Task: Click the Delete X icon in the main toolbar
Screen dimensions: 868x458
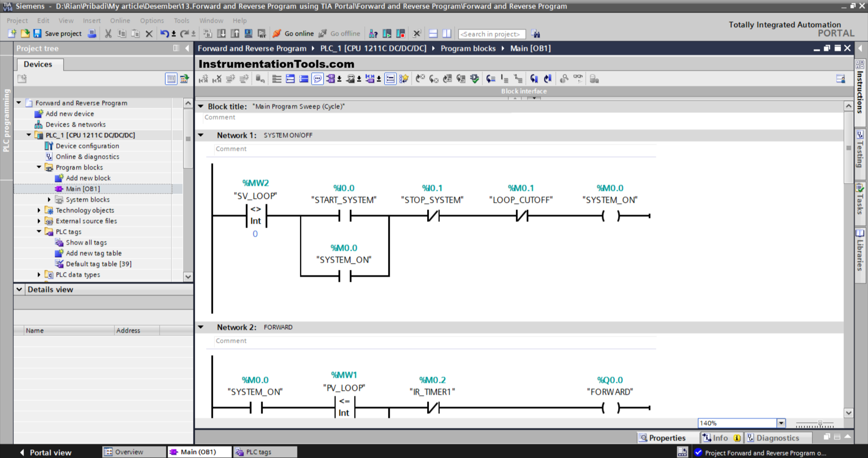Action: pos(149,33)
